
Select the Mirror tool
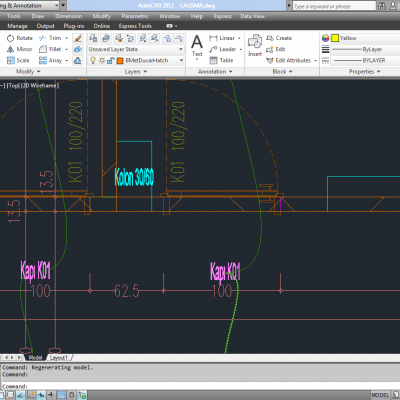point(20,49)
